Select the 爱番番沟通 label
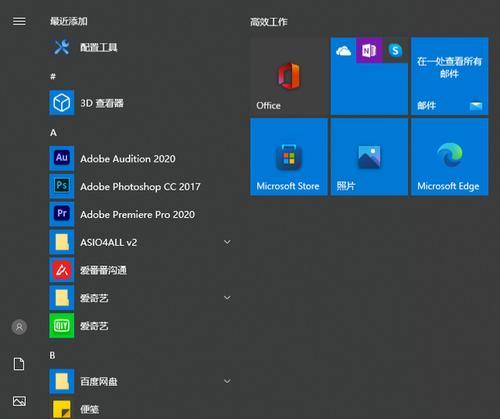The image size is (500, 419). coord(103,270)
